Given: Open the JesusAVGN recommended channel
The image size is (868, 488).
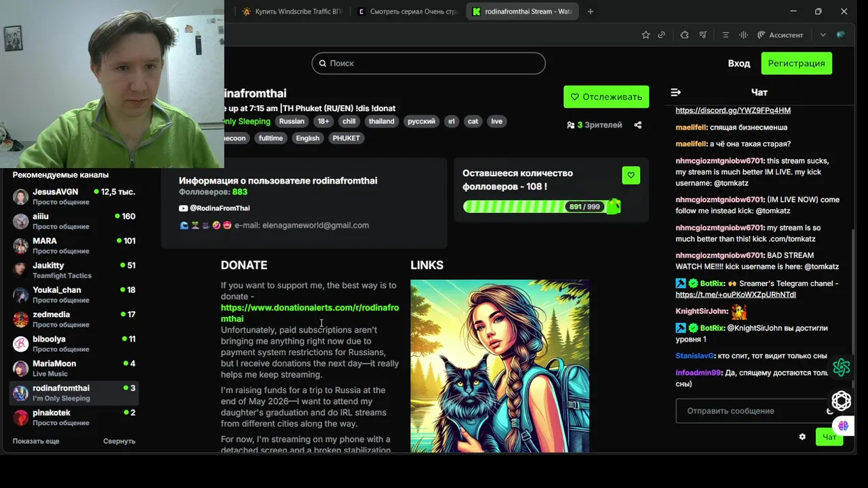Looking at the screenshot, I should 74,197.
